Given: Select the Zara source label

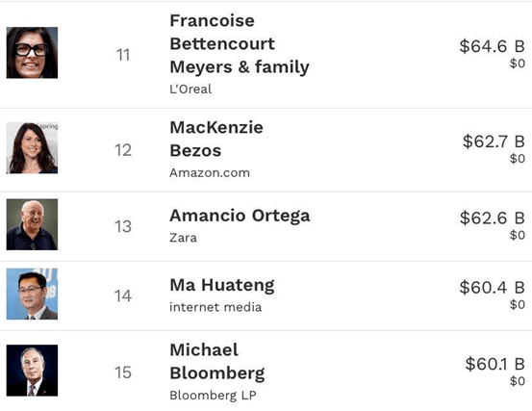Looking at the screenshot, I should 183,238.
